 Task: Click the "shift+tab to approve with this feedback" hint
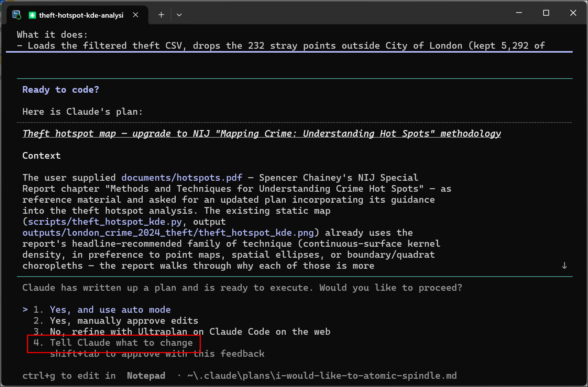point(157,354)
